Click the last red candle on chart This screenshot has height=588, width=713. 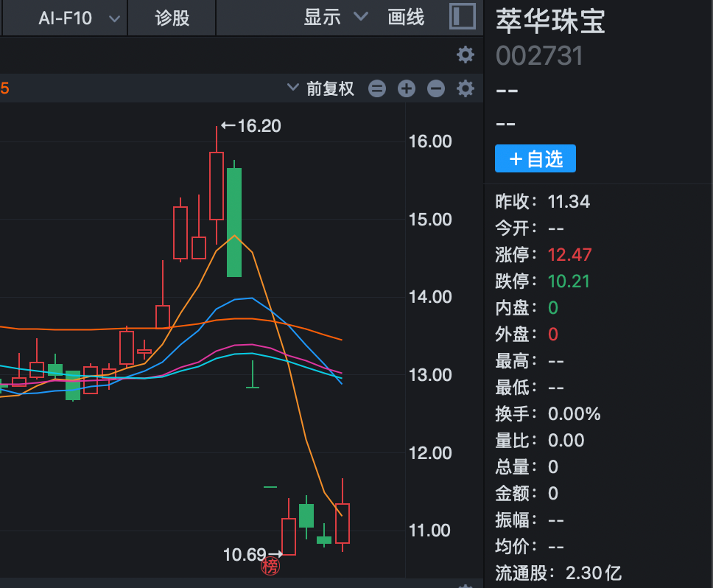click(343, 523)
